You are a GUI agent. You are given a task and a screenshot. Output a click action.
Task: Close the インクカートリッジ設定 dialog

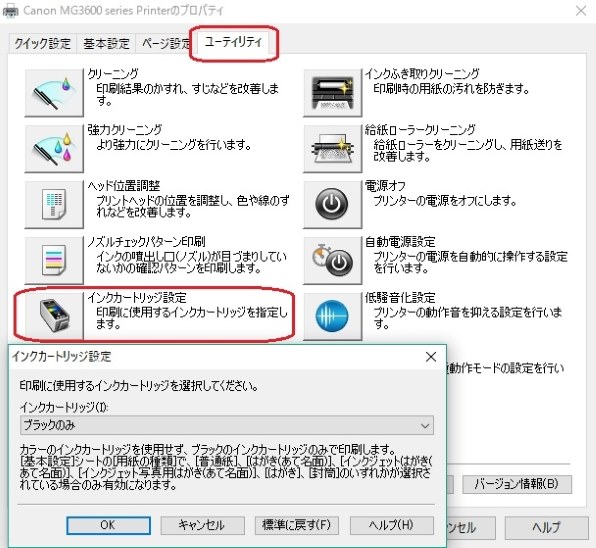click(x=431, y=356)
